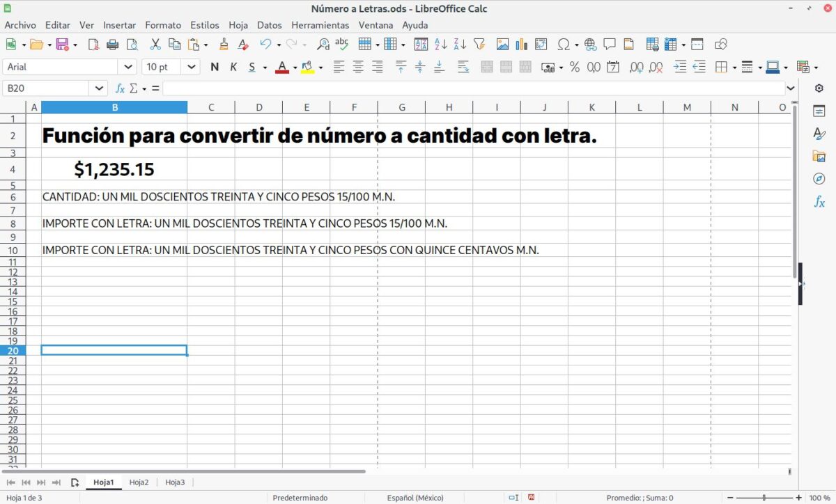
Task: Apply the red font color swatch
Action: click(282, 67)
